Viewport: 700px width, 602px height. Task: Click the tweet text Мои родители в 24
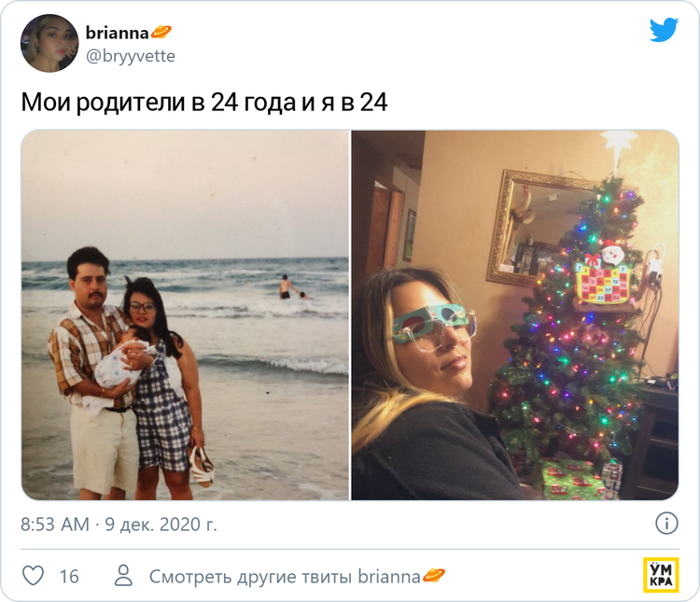(x=204, y=103)
